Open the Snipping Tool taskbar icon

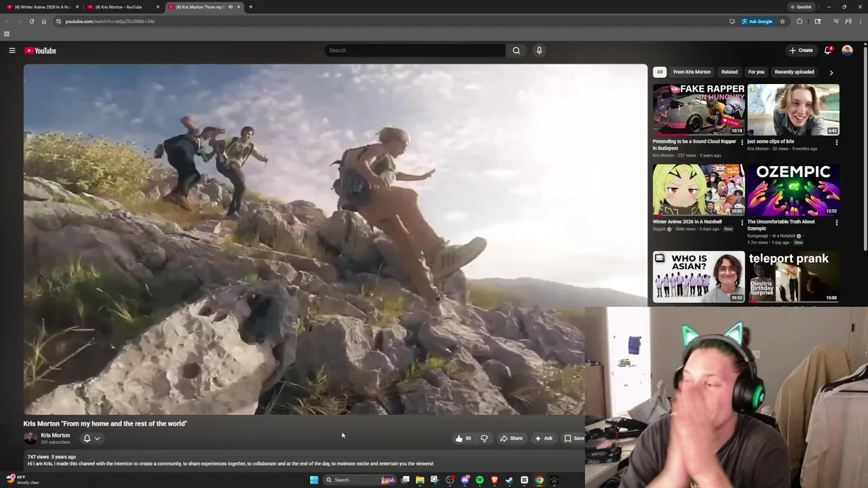(x=435, y=480)
